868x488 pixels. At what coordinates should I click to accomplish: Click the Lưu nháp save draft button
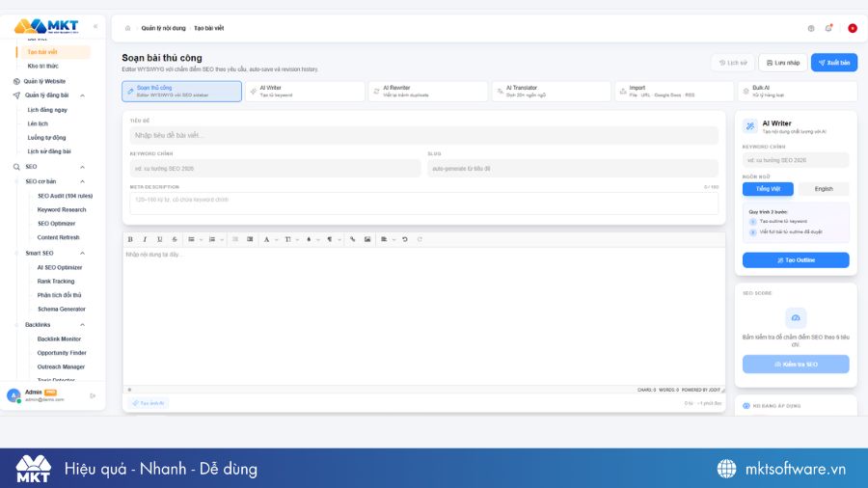pyautogui.click(x=783, y=63)
